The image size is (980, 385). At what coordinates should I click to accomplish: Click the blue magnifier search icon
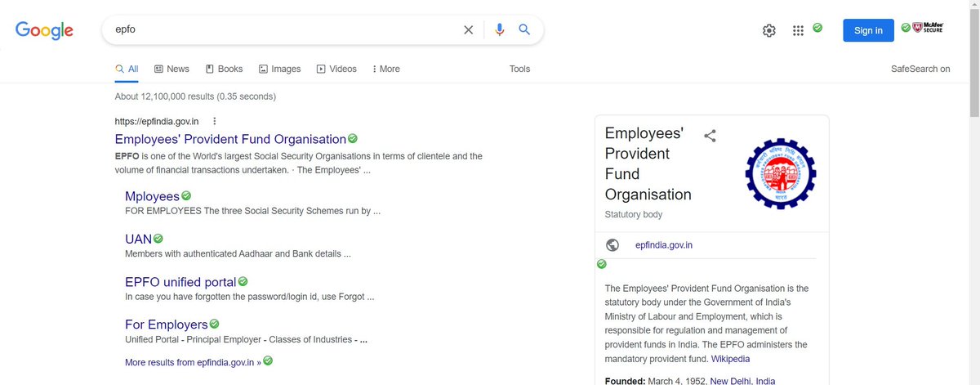(525, 30)
